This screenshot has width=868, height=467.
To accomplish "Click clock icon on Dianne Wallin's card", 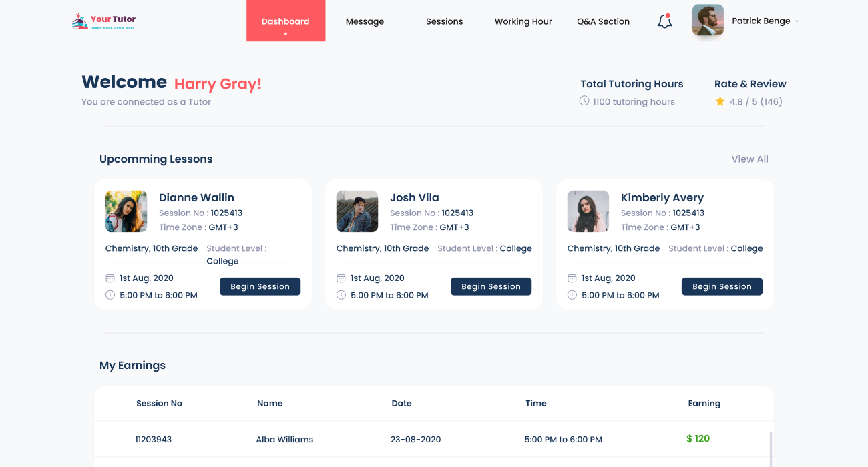I will (x=110, y=295).
